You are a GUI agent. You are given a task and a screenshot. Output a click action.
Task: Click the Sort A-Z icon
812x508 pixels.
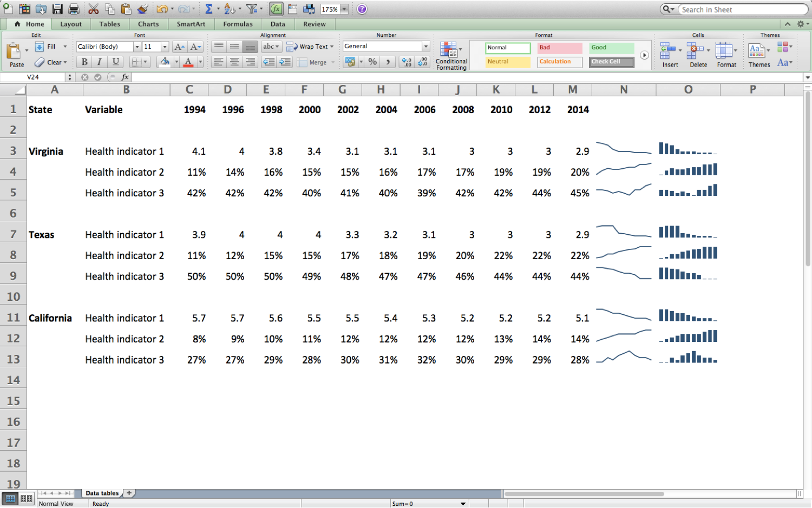pyautogui.click(x=230, y=9)
